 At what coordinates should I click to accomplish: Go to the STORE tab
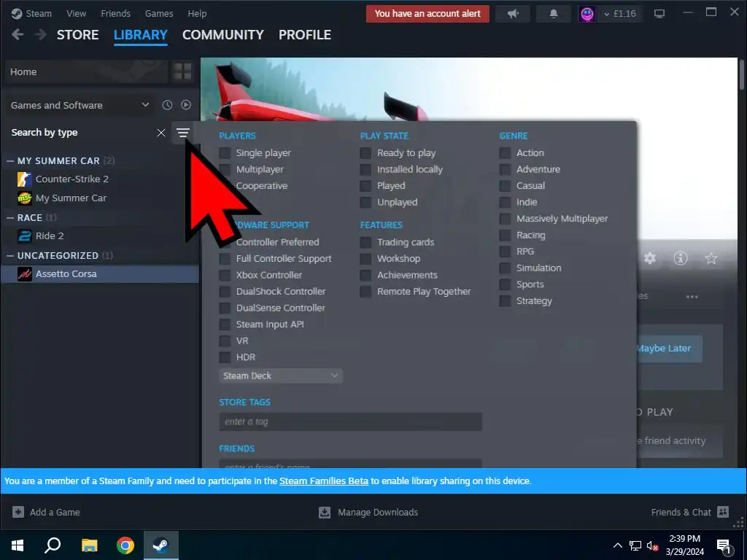tap(77, 35)
